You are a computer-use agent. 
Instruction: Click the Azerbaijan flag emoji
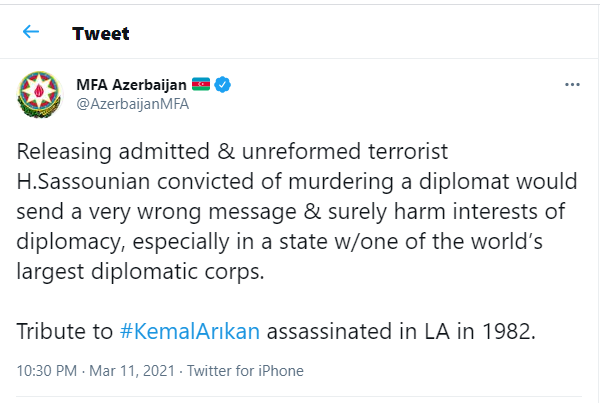tap(201, 84)
